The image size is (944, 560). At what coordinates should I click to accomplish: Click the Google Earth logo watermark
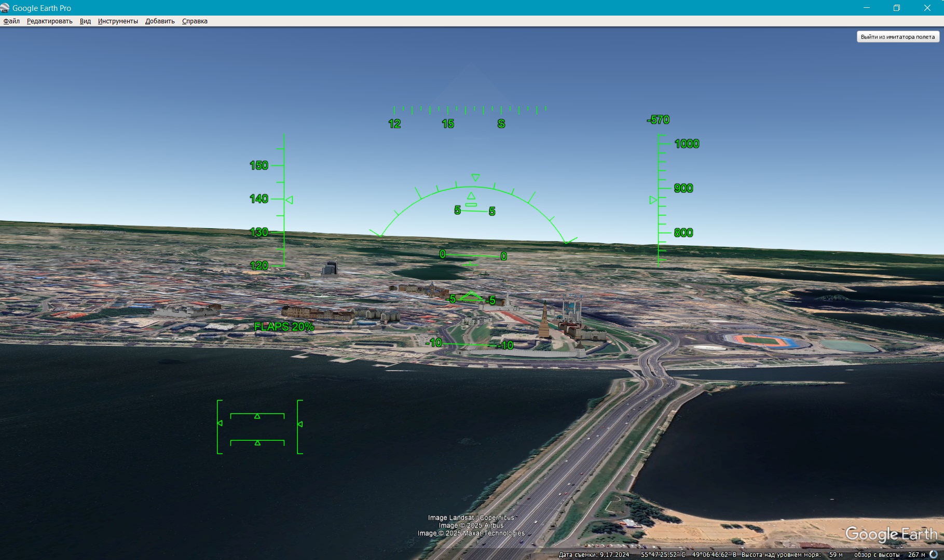click(x=891, y=534)
